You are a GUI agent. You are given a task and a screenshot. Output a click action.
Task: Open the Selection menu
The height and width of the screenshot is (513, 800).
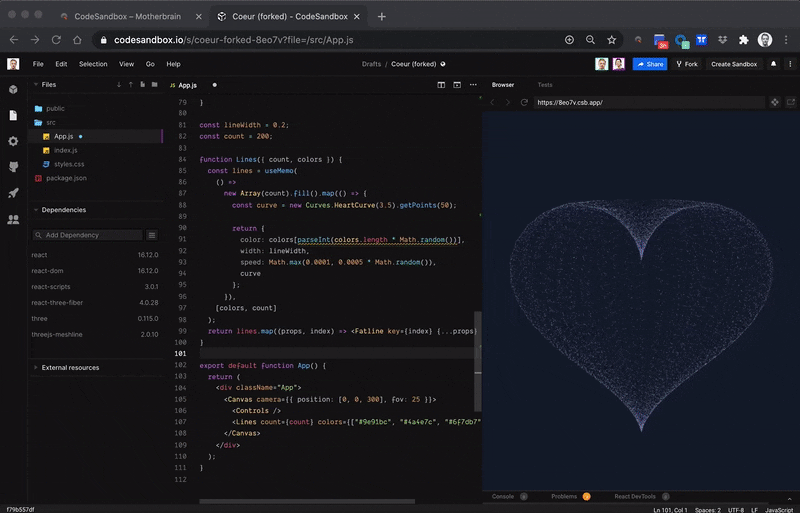click(93, 64)
